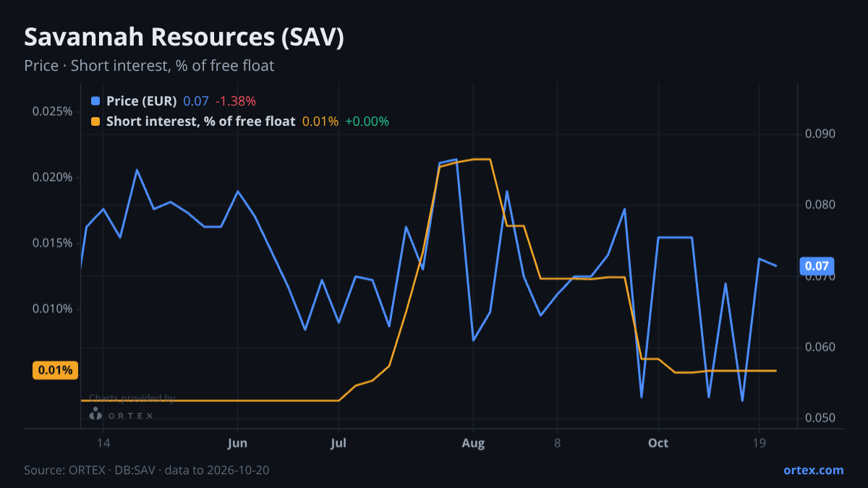868x488 pixels.
Task: Click the orange 0.01% axis marker
Action: point(56,370)
